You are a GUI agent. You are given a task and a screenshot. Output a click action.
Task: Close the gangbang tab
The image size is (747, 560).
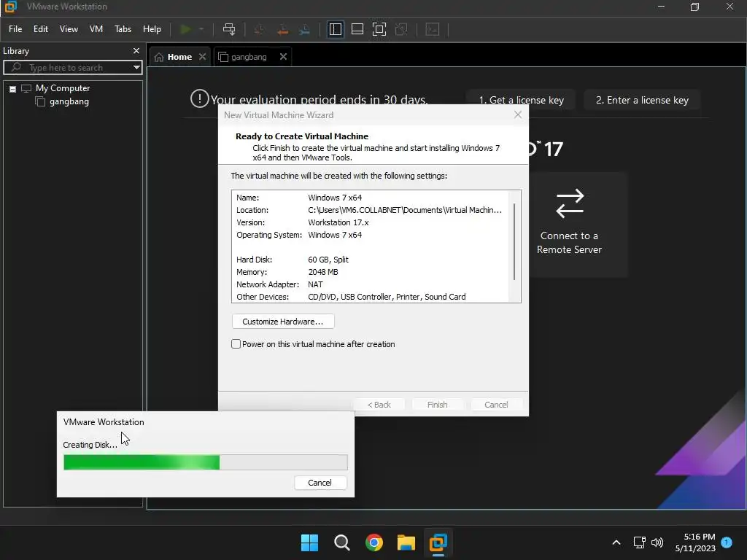coord(284,57)
